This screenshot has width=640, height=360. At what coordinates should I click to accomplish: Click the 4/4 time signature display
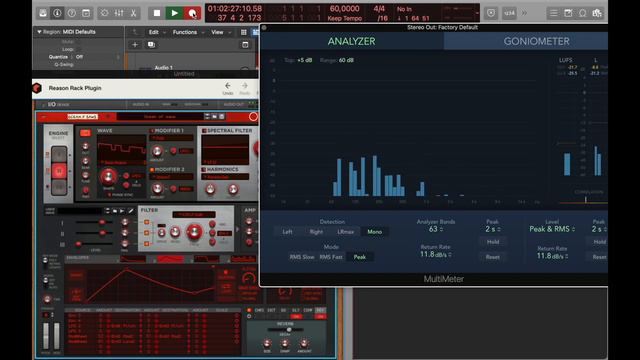click(379, 9)
